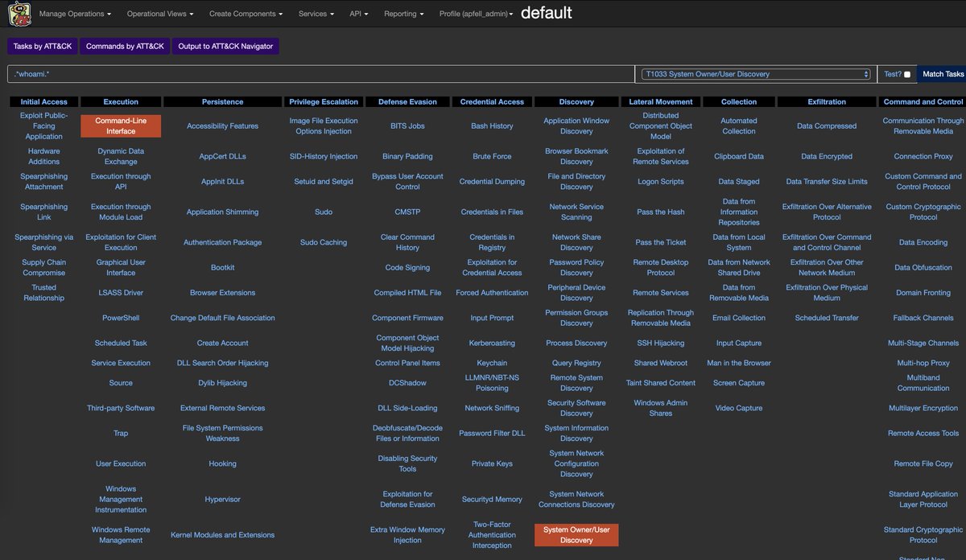966x560 pixels.
Task: Open the Process Discovery technique
Action: point(576,343)
